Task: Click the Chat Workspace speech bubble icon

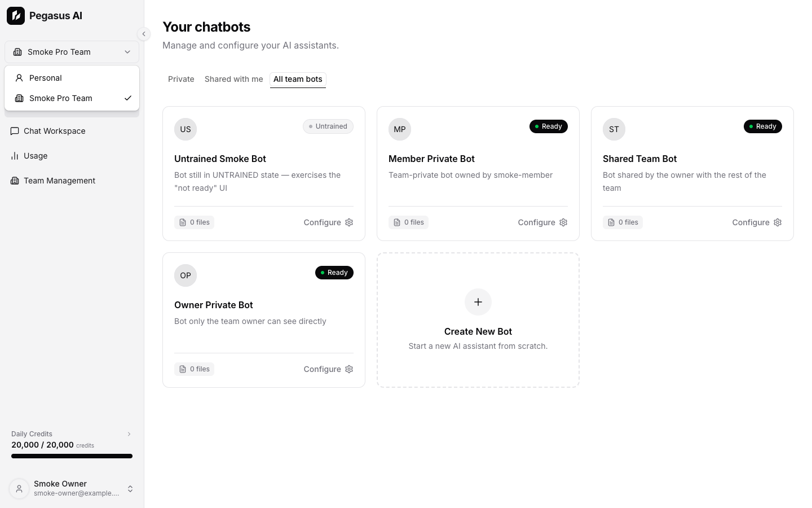Action: tap(15, 131)
